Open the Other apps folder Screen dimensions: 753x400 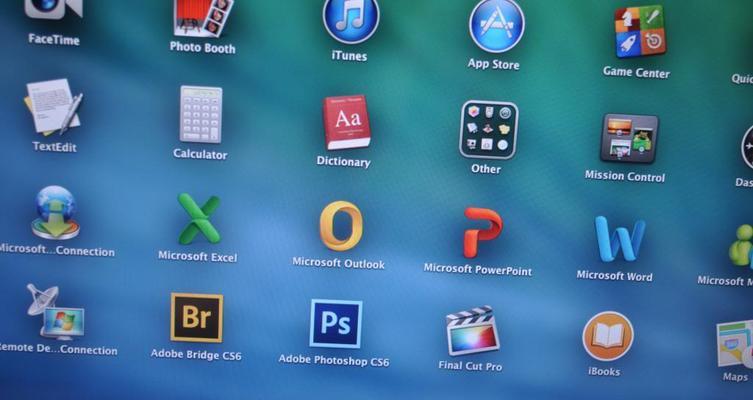click(x=489, y=130)
